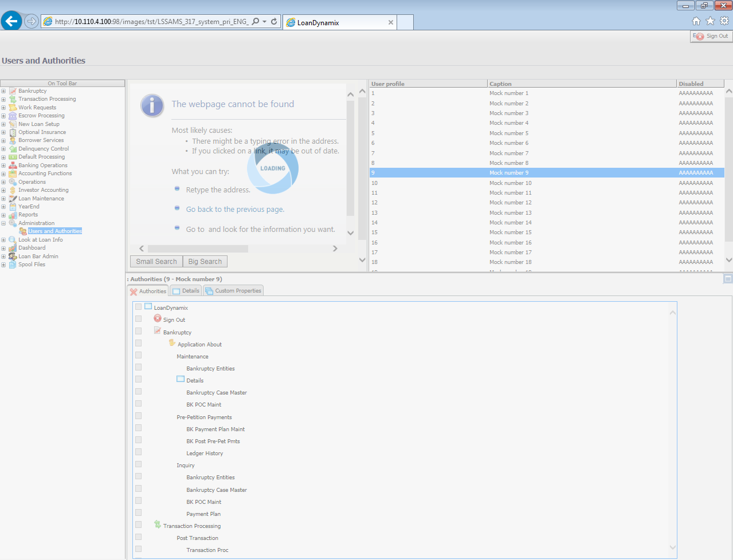Click the Dashboard icon in sidebar

(13, 248)
